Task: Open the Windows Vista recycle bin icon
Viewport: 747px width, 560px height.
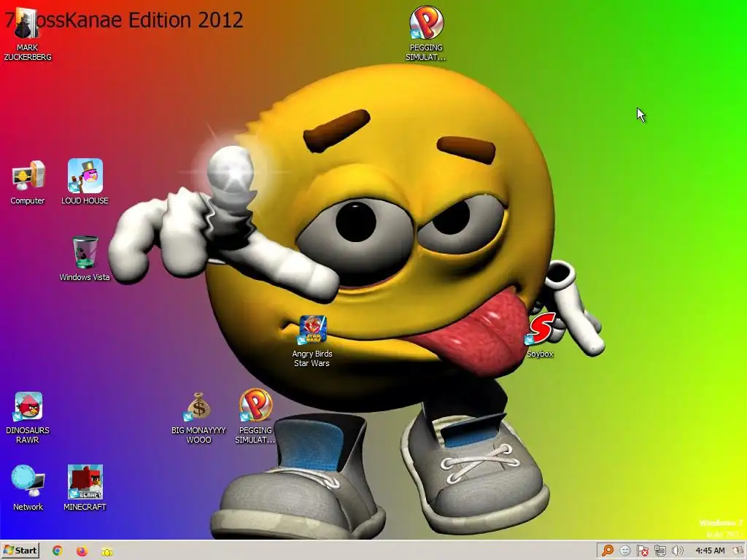Action: coord(85,259)
